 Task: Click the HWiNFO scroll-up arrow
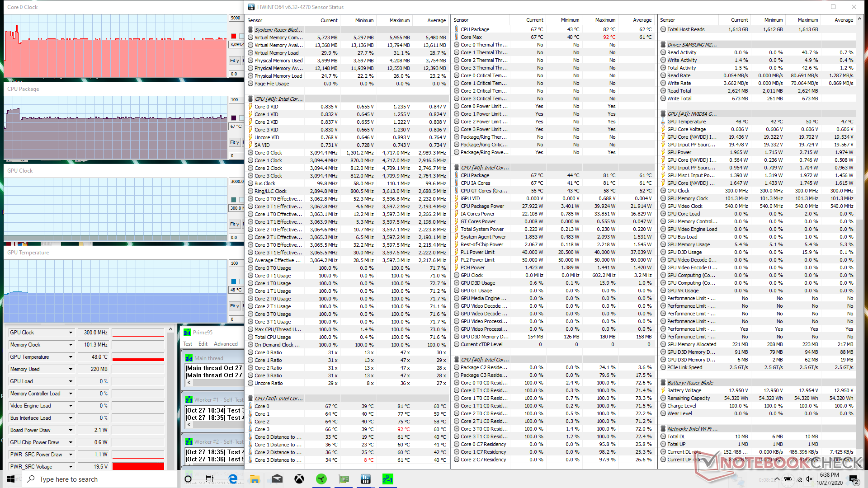[860, 19]
